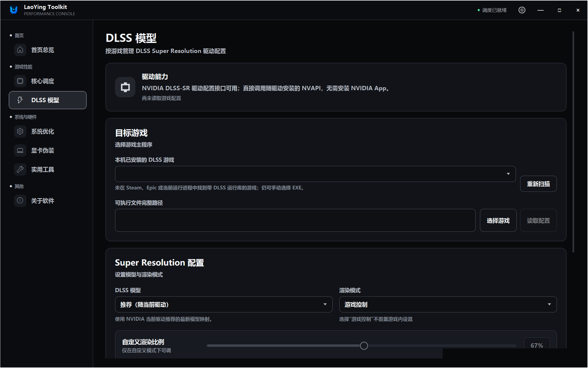Click the info icon beside 关于软件
The image size is (588, 368).
(20, 201)
